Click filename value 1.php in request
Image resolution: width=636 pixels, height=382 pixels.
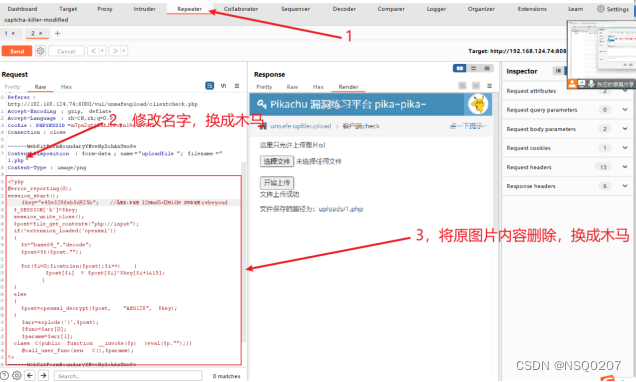[16, 161]
